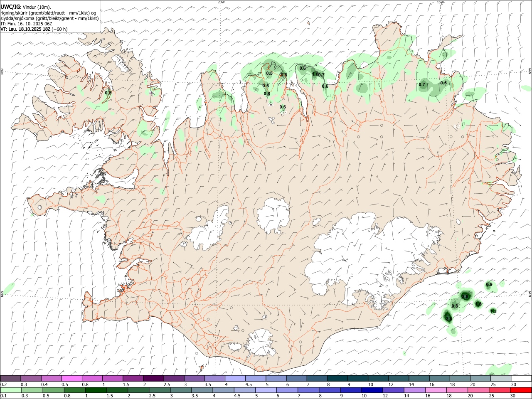The image size is (532, 399).
Task: Click the '0.9' precipitation value offshore southeast
Action: (x=489, y=285)
